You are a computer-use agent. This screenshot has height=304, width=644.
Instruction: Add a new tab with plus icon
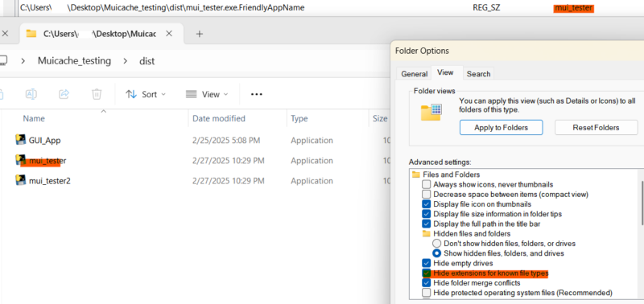click(200, 34)
